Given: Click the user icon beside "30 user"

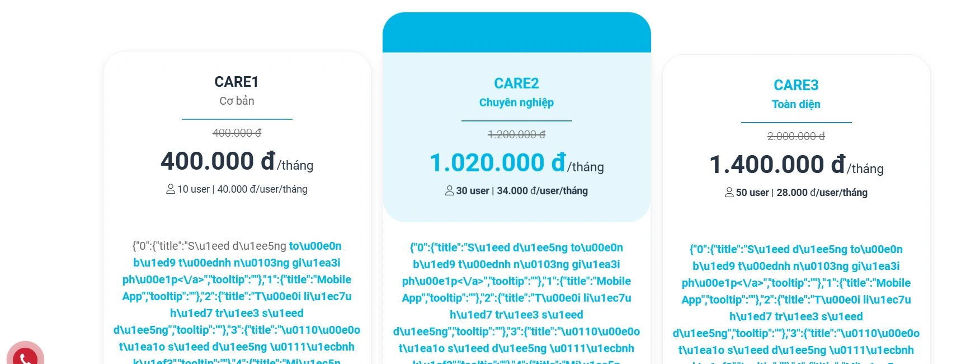Looking at the screenshot, I should tap(449, 191).
